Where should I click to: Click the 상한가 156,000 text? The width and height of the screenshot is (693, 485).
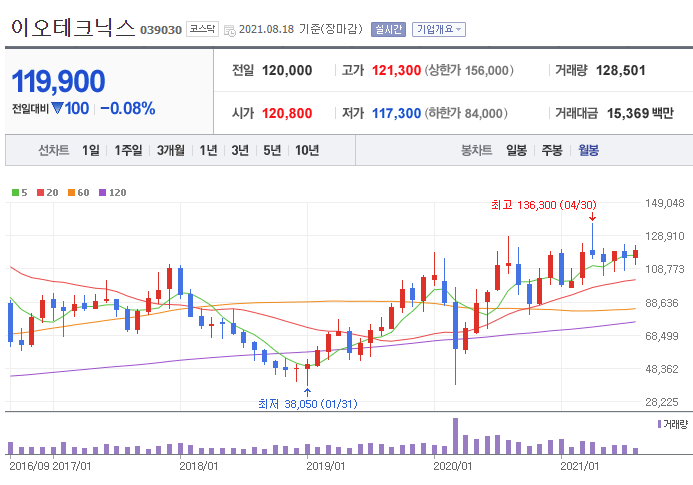click(469, 70)
